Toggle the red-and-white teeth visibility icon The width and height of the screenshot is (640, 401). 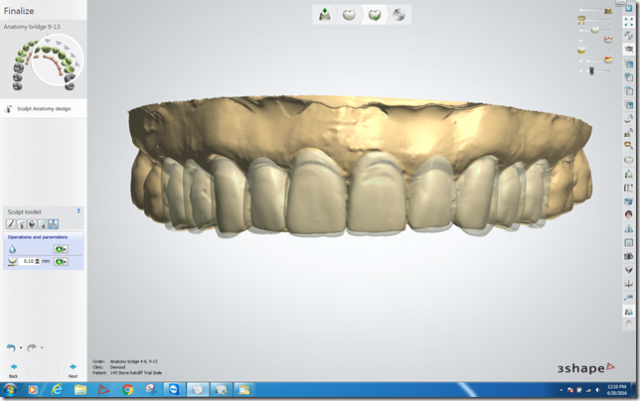click(608, 40)
